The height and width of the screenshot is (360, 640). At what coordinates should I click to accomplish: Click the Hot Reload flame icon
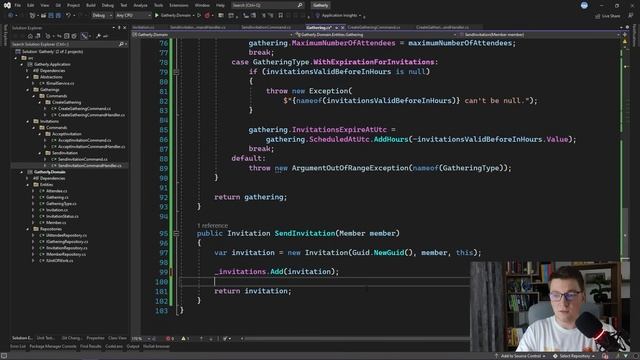click(x=207, y=16)
